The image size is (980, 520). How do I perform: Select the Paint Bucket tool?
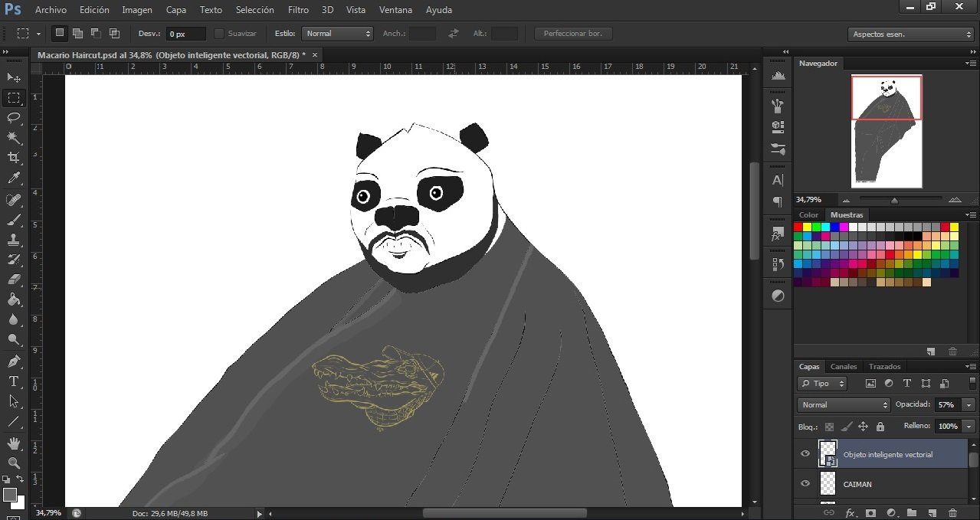[14, 299]
